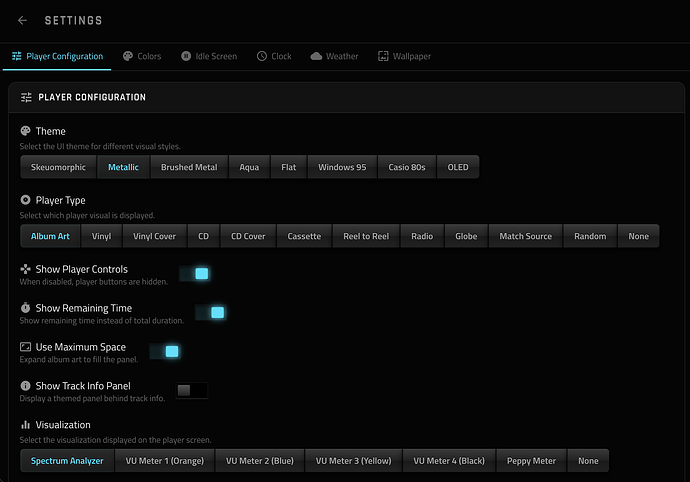Click 'Select which player visual is displayed.'

[87, 215]
